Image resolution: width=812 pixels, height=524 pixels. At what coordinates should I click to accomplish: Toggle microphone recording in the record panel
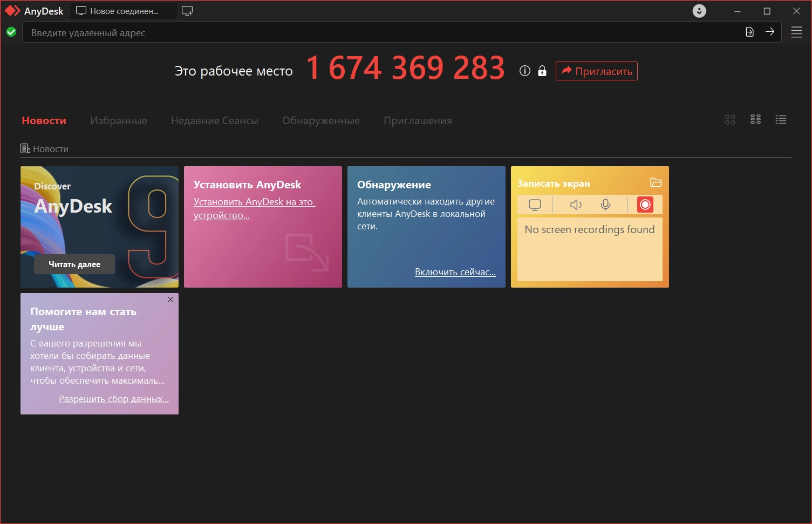[x=605, y=205]
